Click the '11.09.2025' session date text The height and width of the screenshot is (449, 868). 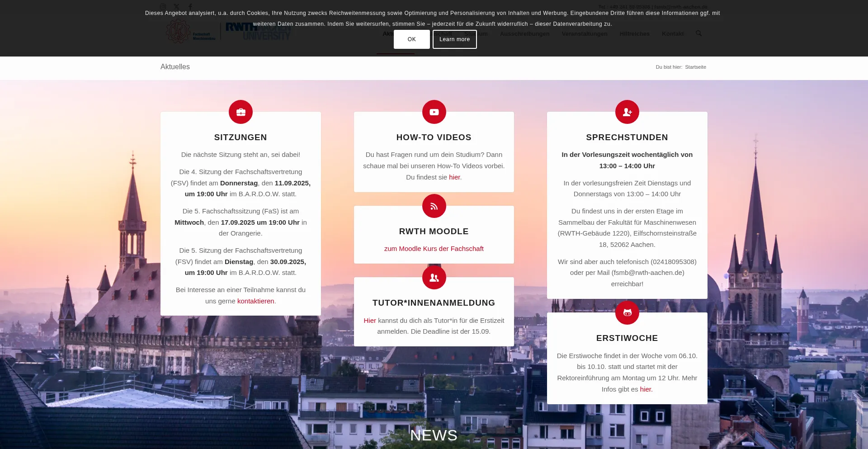[x=292, y=183]
